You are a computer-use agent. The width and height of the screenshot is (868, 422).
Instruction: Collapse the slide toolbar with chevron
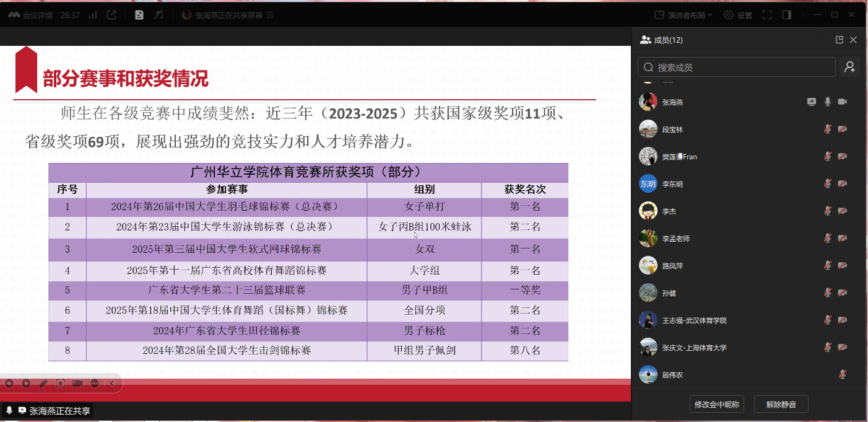[112, 384]
